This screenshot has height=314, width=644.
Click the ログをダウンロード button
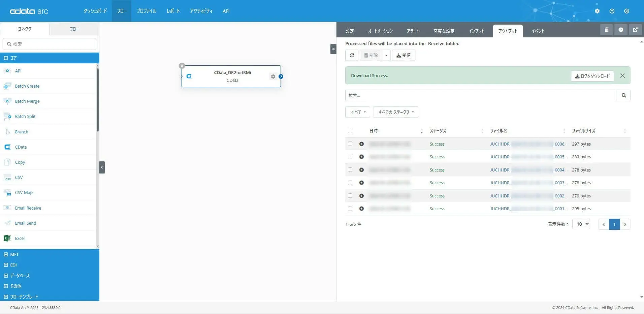592,75
